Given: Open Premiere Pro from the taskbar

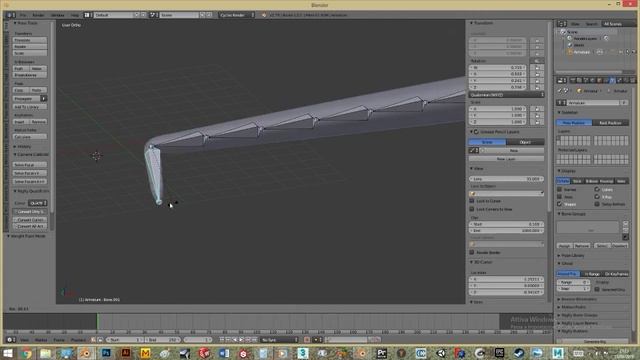Looking at the screenshot, I should click(382, 353).
